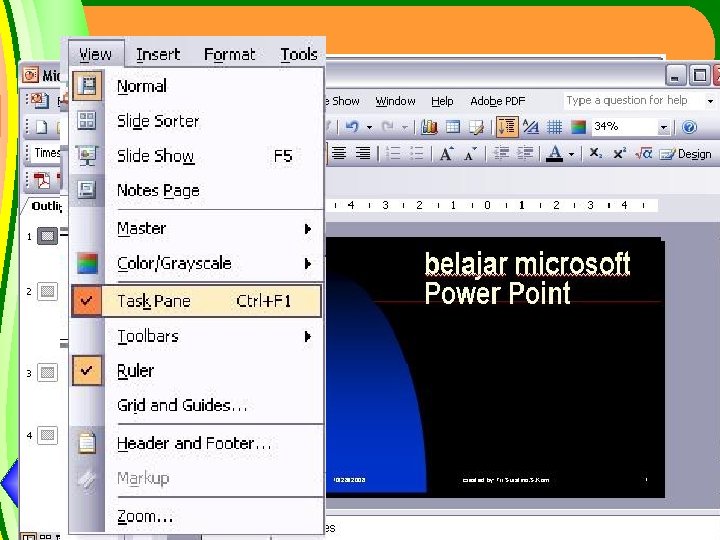Screen dimensions: 720x540
Task: Toggle the Show Formatting icon
Action: coord(531,127)
